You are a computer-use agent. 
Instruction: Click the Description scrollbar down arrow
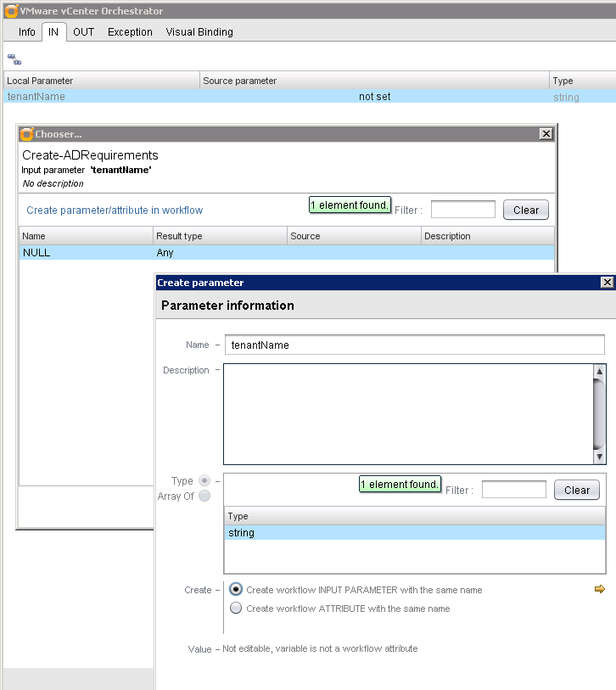pyautogui.click(x=599, y=457)
